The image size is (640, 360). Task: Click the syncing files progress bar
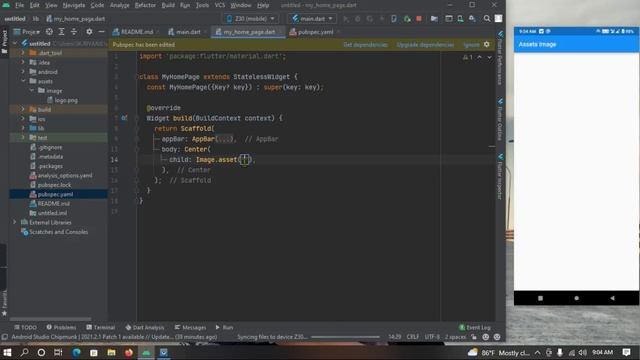[x=345, y=337]
